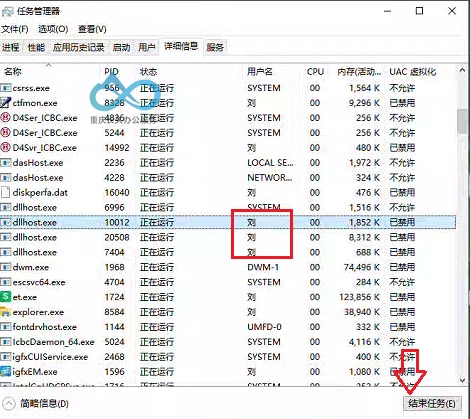This screenshot has height=419, width=470.
Task: Open the 文件(F) menu
Action: 15,29
